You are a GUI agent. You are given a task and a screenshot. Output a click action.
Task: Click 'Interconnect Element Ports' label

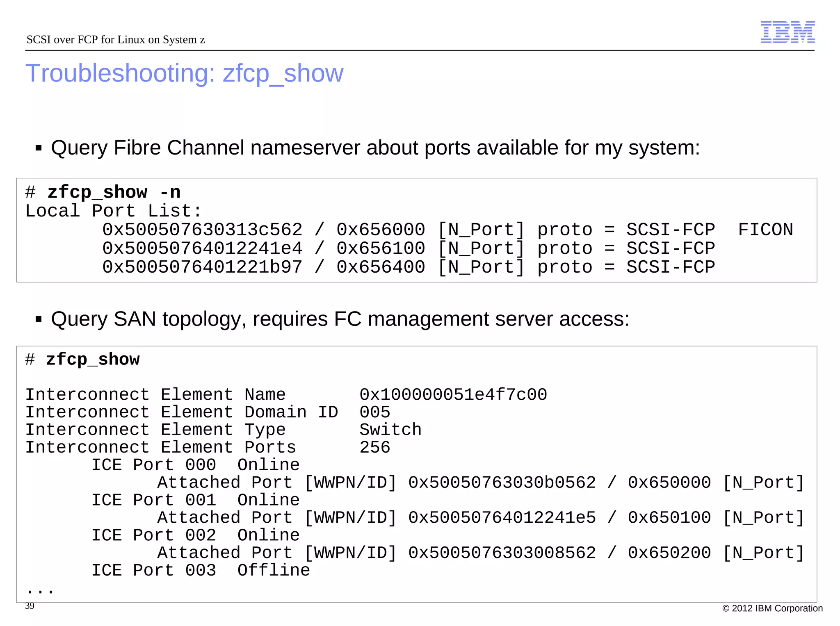click(x=161, y=448)
